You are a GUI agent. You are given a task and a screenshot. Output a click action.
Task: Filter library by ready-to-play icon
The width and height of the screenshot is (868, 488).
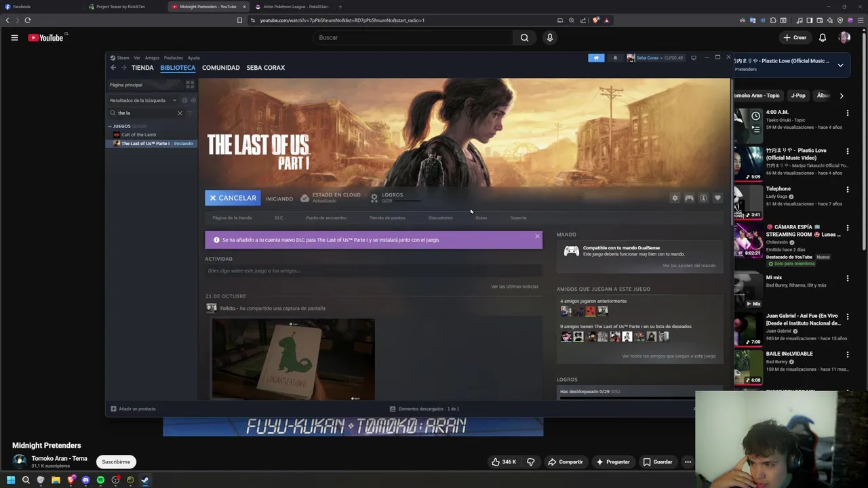click(x=193, y=100)
